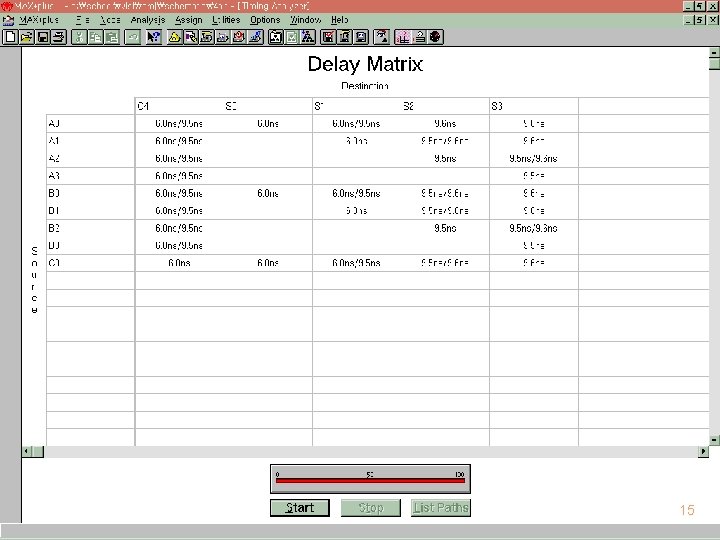This screenshot has height=540, width=720.
Task: Open the Hierarchy Display icon
Action: pos(174,37)
